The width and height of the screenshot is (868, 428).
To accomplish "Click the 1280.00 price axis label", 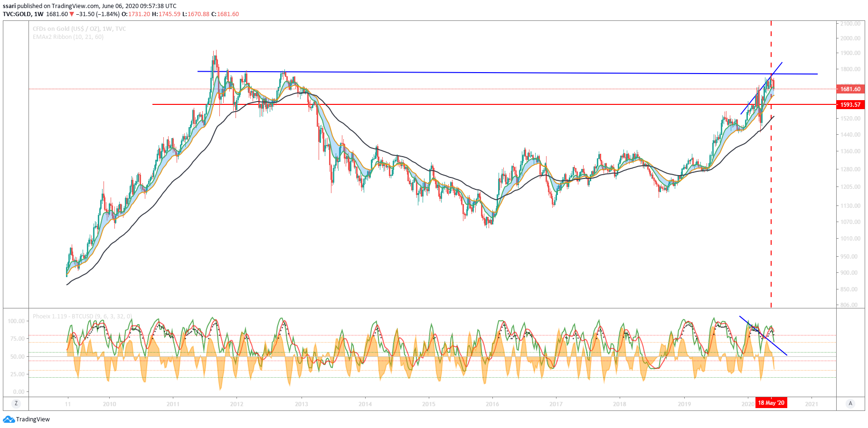I will coord(850,169).
